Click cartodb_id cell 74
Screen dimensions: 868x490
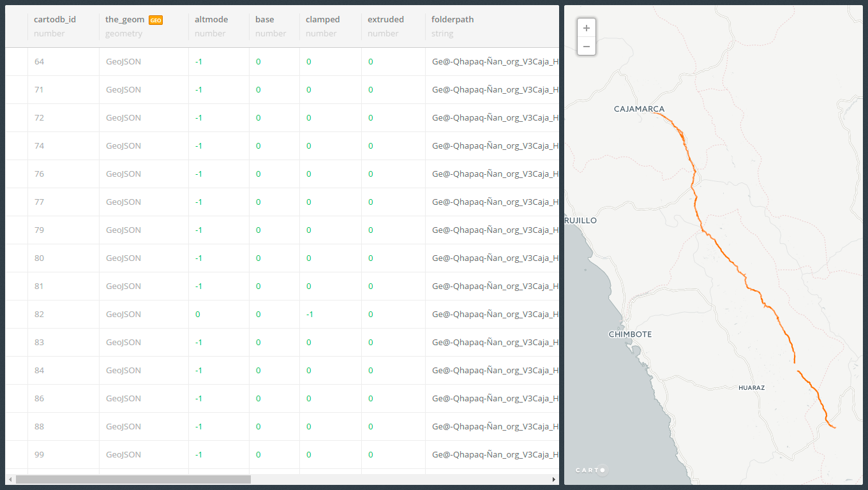click(39, 146)
